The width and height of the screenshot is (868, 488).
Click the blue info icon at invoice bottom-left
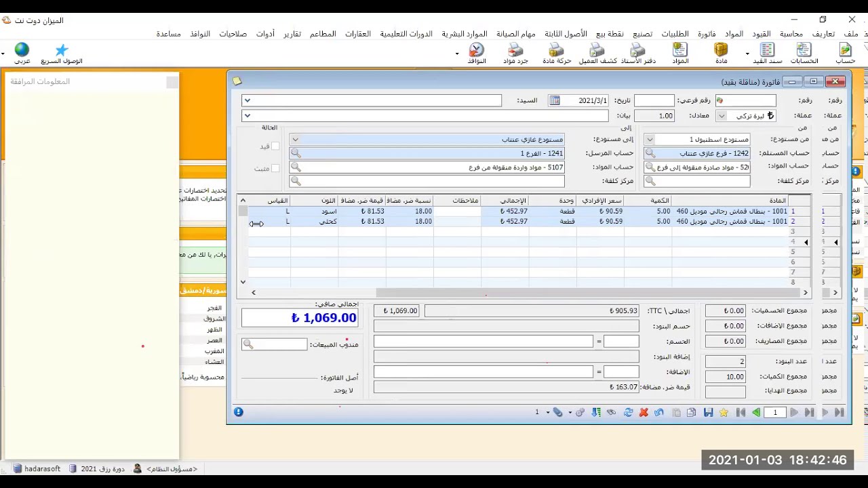coord(239,412)
